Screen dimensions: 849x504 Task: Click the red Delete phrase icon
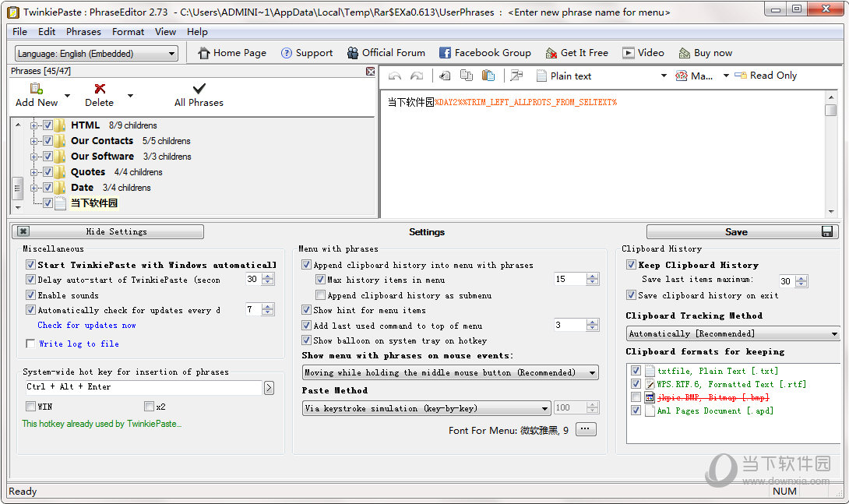[100, 88]
